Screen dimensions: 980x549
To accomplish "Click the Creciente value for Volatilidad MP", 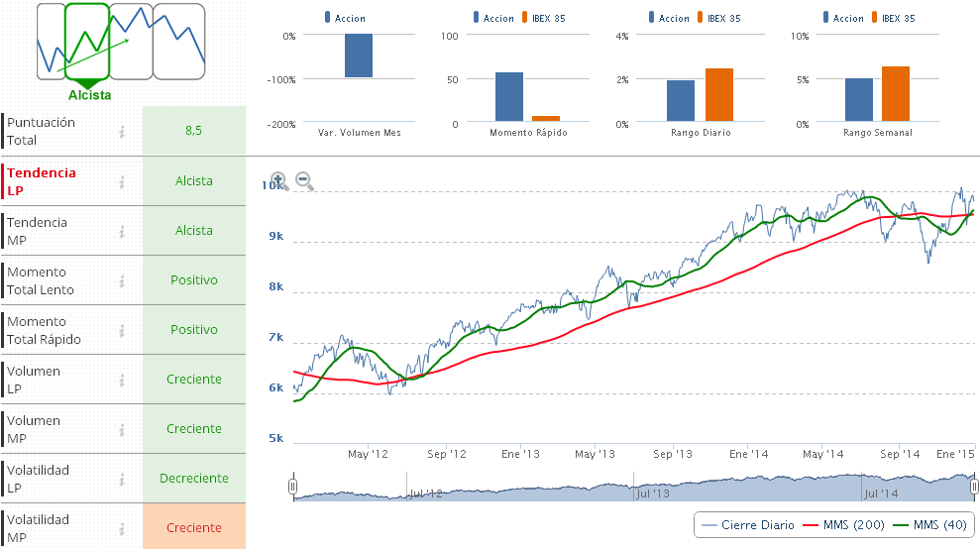I will [x=194, y=528].
